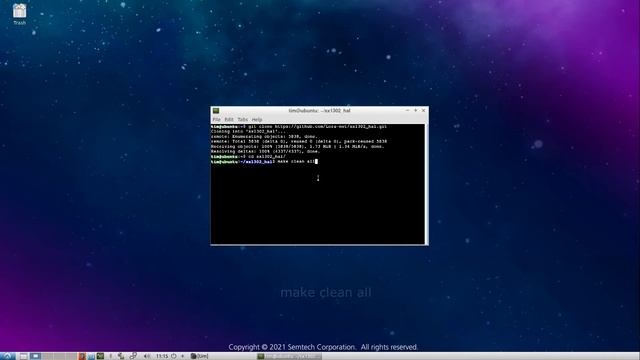Launch the terminal icon in taskbar
The image size is (640, 360).
[100, 356]
